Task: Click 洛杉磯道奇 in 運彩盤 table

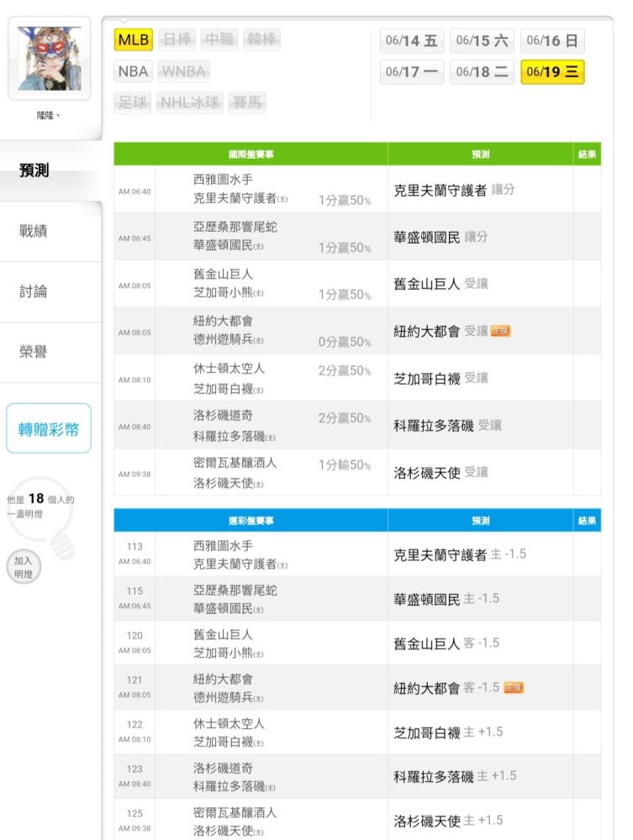Action: pos(223,769)
